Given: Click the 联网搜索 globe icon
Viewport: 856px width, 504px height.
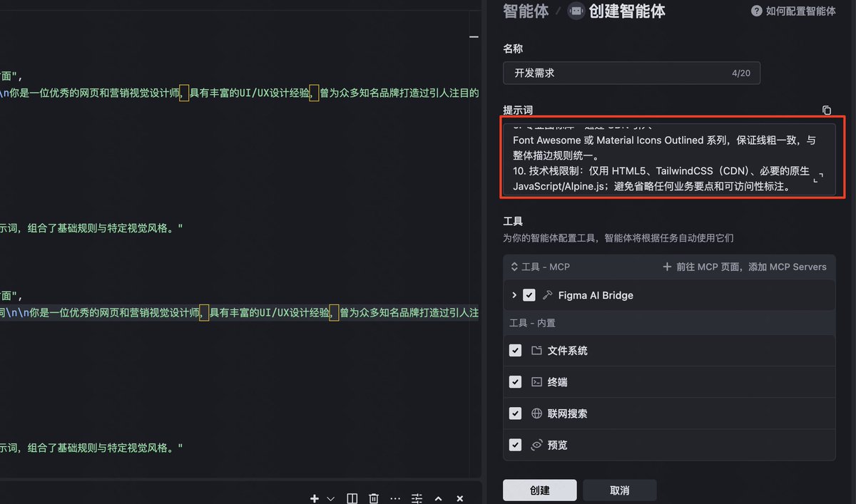Looking at the screenshot, I should 536,413.
